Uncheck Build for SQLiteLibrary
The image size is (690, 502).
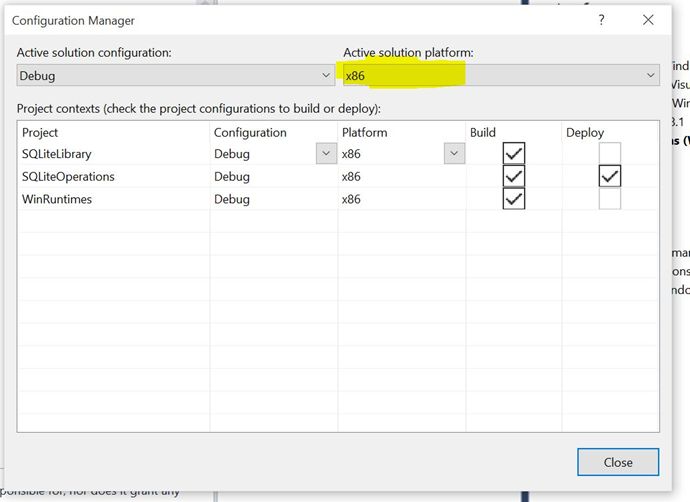click(x=514, y=154)
